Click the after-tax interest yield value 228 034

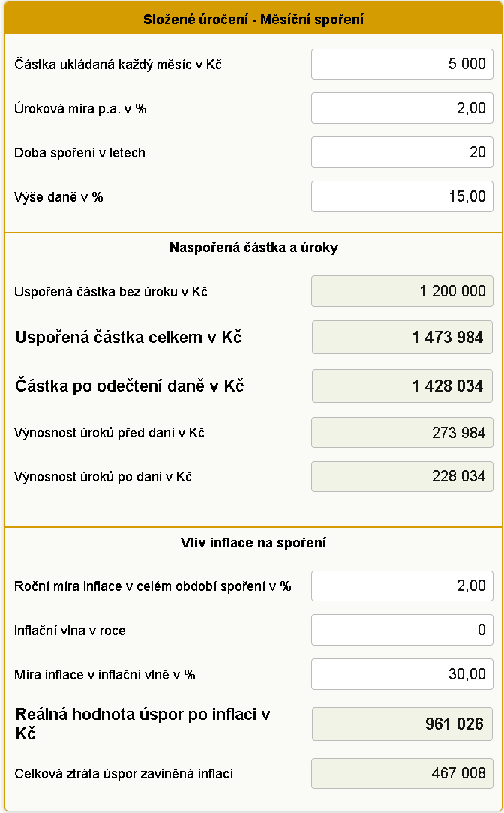click(x=402, y=476)
